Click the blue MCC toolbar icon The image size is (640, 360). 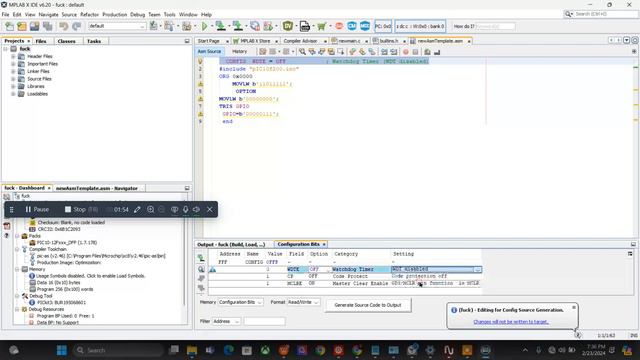(x=365, y=26)
